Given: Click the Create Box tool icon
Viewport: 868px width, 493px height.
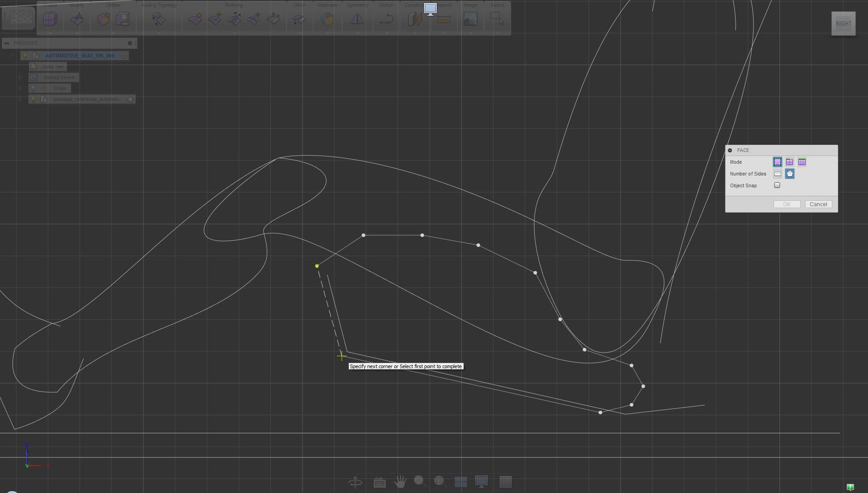Looking at the screenshot, I should pos(50,19).
